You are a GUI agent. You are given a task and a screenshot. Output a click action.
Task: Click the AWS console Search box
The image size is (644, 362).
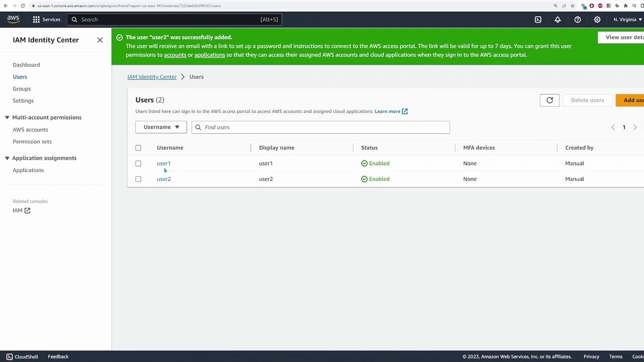[175, 20]
